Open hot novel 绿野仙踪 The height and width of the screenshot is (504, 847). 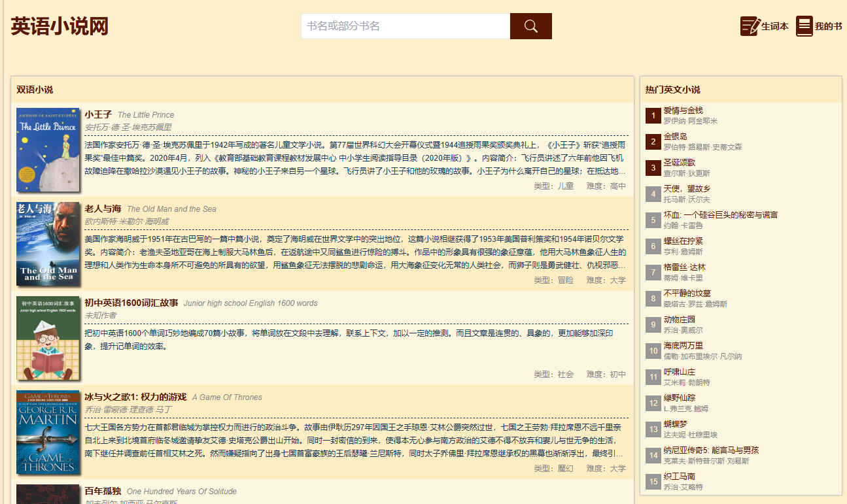[680, 398]
